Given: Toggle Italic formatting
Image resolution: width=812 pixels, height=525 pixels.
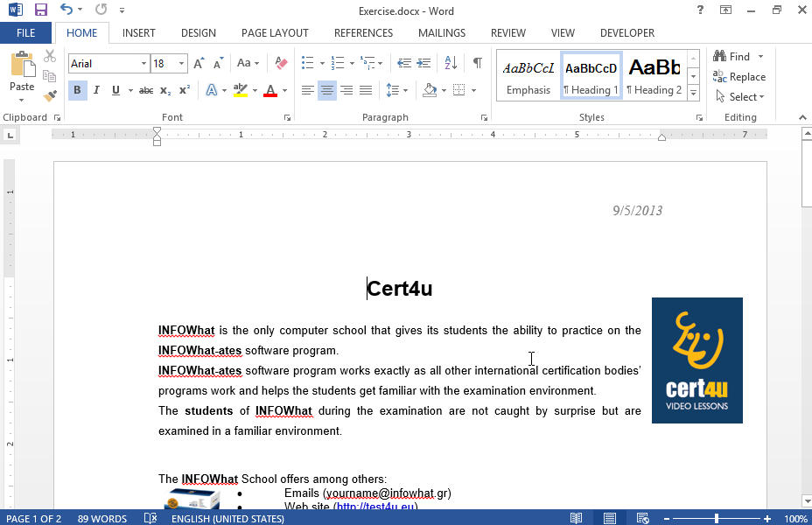Looking at the screenshot, I should (x=96, y=91).
